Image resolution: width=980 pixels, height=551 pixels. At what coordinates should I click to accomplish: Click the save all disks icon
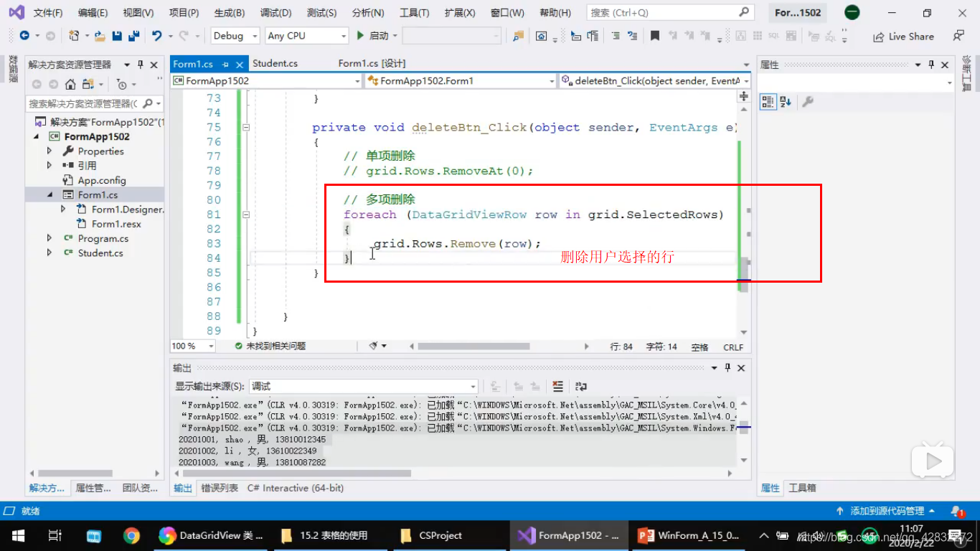pos(133,36)
